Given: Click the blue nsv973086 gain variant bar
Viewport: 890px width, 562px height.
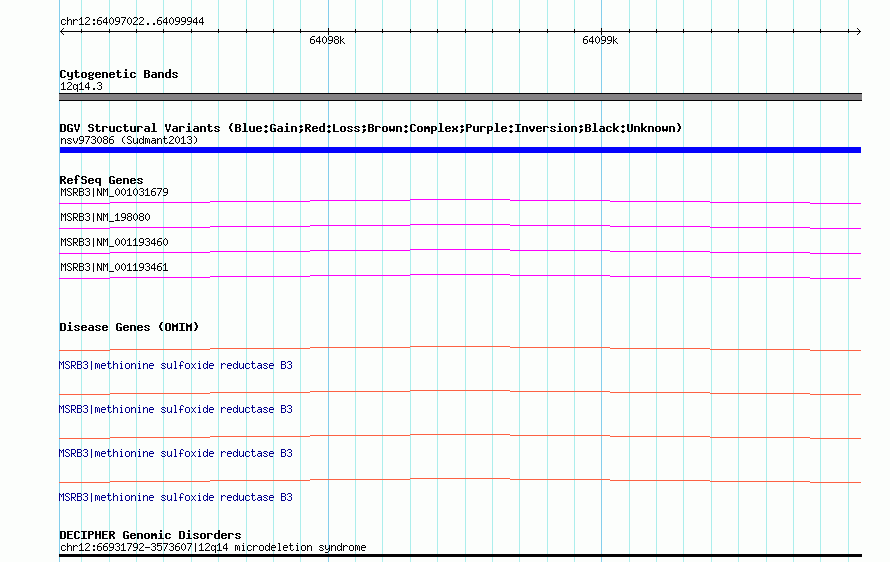Looking at the screenshot, I should (460, 150).
